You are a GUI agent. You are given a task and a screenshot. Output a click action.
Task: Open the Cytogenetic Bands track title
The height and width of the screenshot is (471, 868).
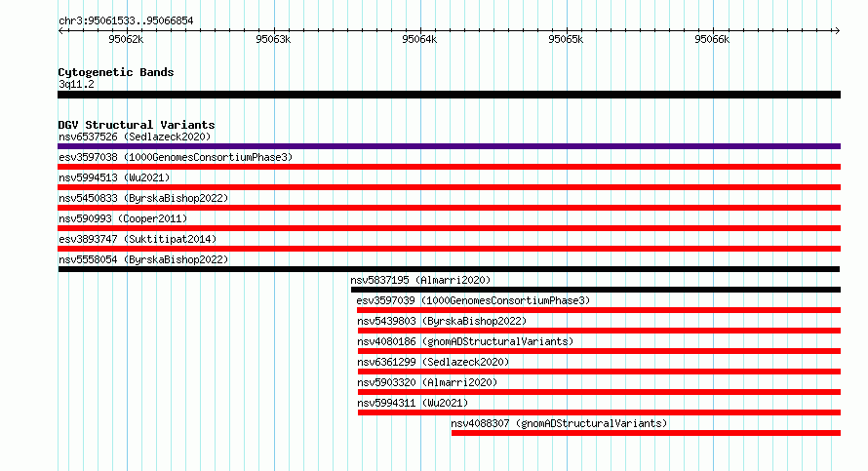click(x=116, y=72)
